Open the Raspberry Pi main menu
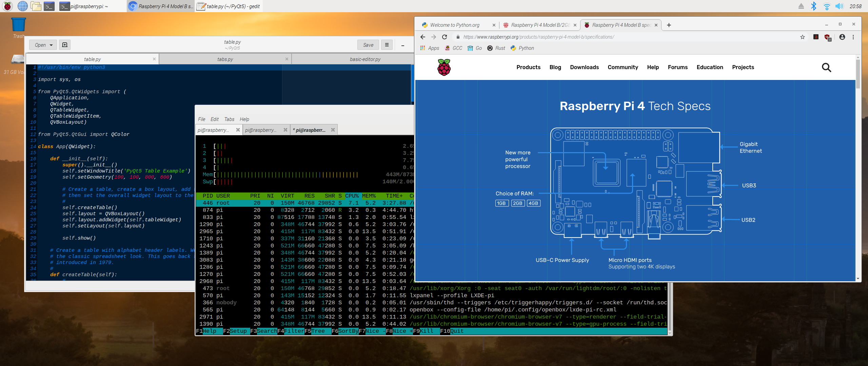The image size is (868, 366). (7, 6)
